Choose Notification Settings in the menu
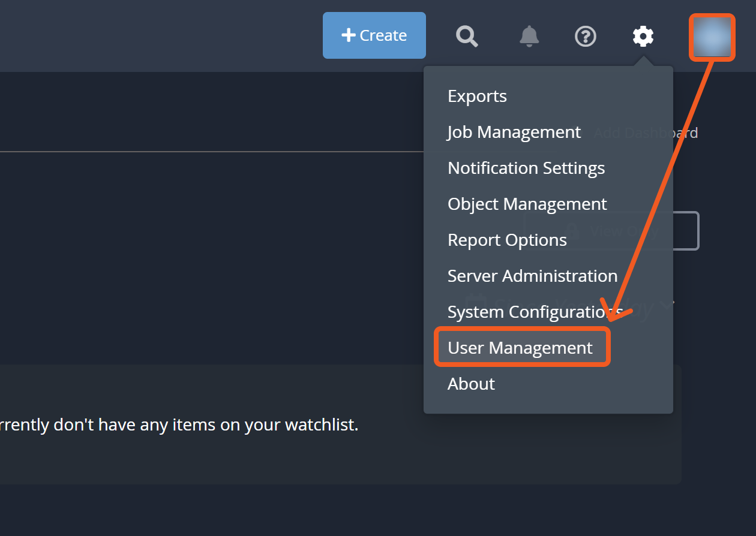Screen dimensions: 756x536 (x=526, y=168)
